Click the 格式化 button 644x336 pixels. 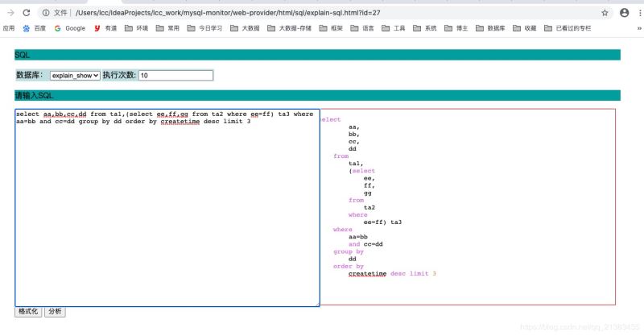coord(28,312)
